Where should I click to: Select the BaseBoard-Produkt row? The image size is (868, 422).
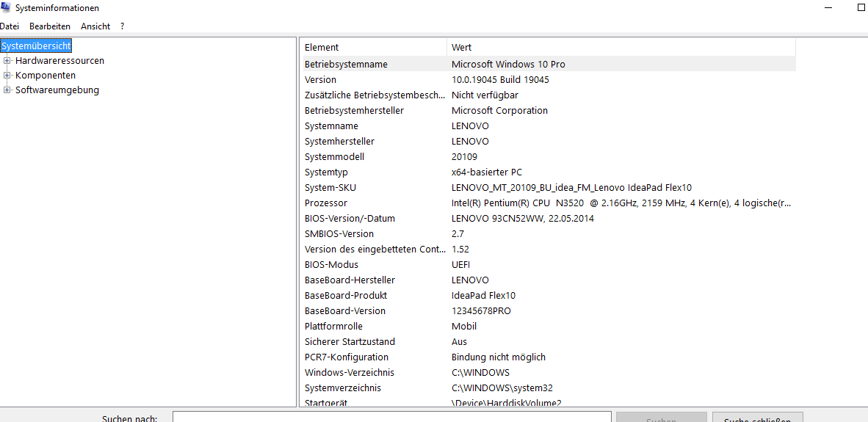(549, 296)
